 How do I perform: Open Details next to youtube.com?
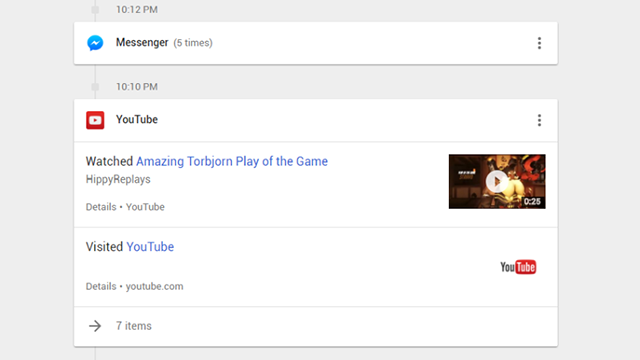tap(101, 286)
